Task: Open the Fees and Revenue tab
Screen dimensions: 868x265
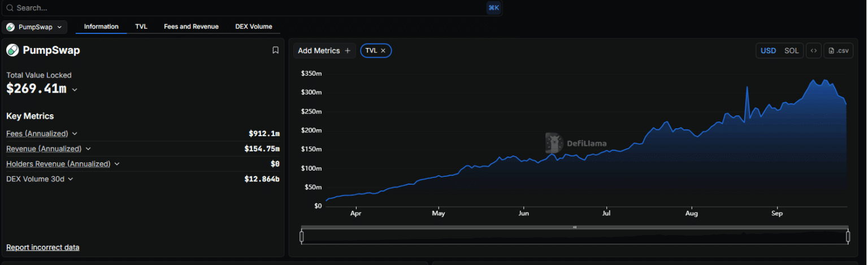Action: (x=191, y=27)
